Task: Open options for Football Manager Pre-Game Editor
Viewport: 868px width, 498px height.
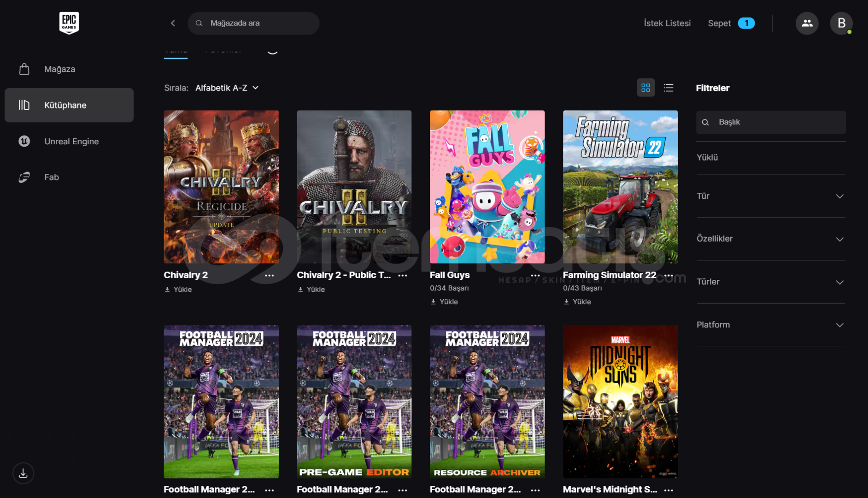Action: pos(403,490)
